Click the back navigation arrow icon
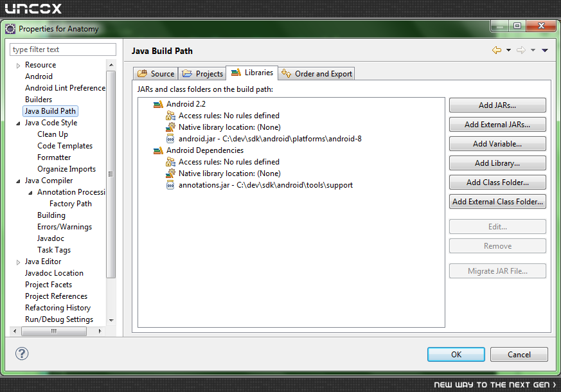 pos(497,50)
